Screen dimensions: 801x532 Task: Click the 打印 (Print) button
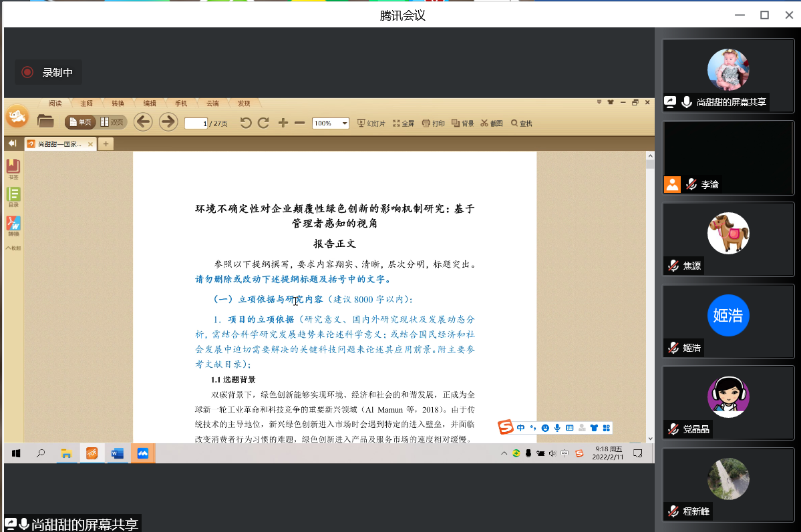(433, 123)
